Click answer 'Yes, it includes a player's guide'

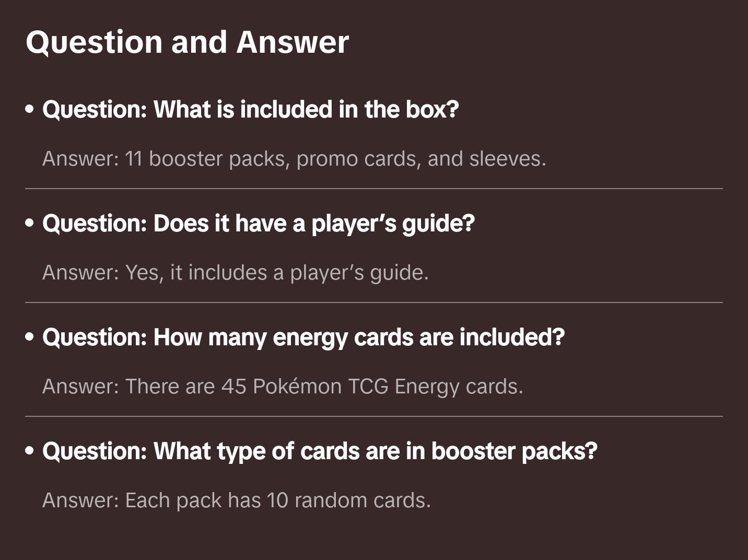click(x=236, y=273)
